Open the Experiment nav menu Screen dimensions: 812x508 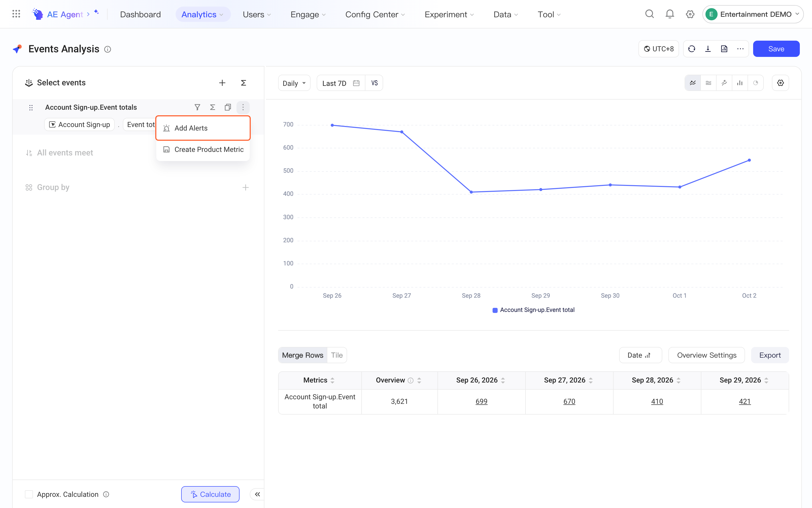(449, 14)
